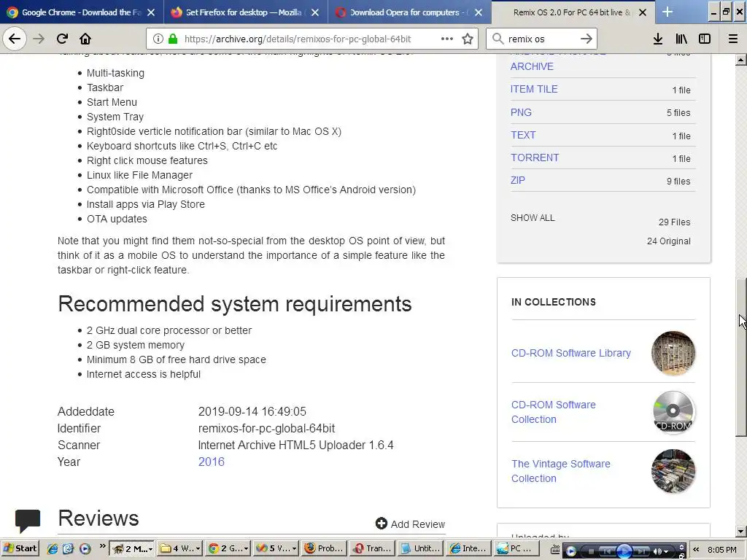
Task: Open the Firefox home page
Action: click(x=85, y=39)
